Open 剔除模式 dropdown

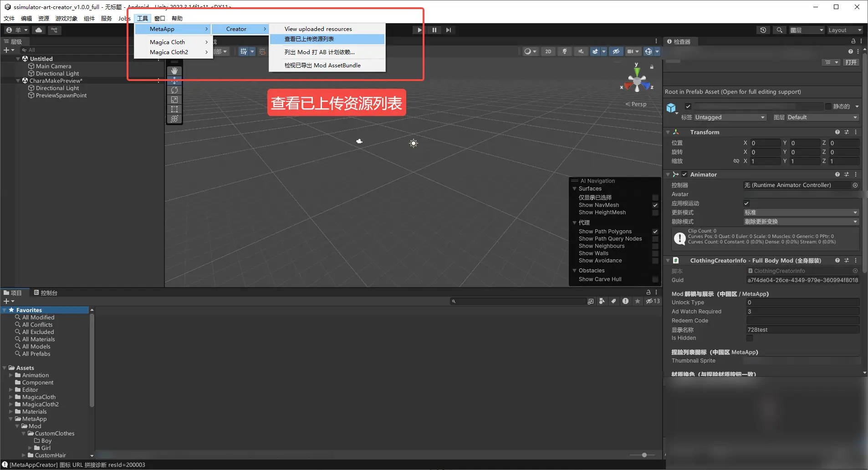click(x=801, y=222)
